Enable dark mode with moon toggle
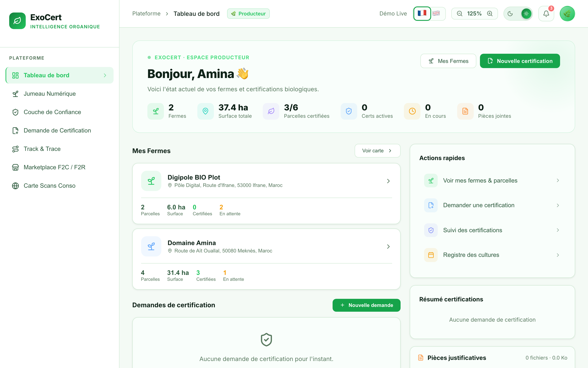The image size is (588, 368). point(510,14)
